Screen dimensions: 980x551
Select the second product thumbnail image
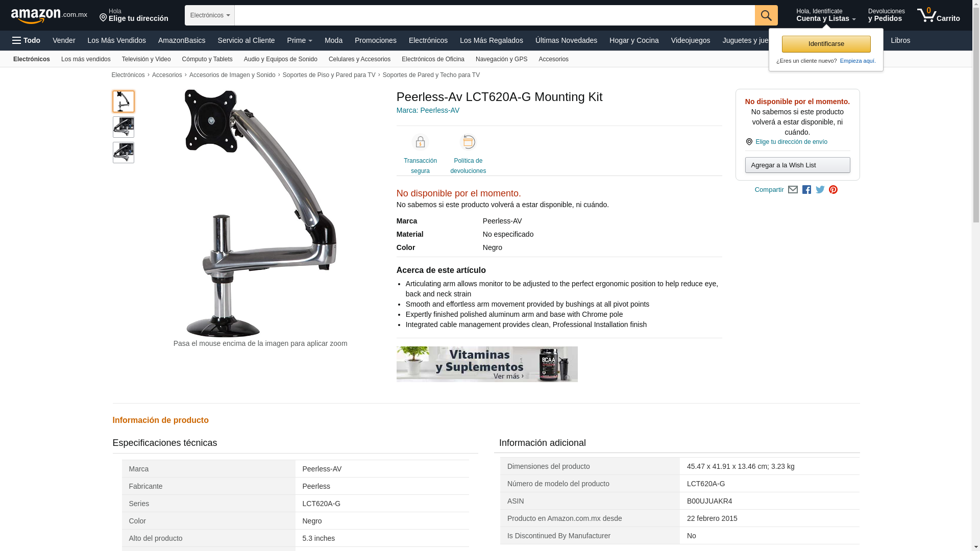click(124, 127)
